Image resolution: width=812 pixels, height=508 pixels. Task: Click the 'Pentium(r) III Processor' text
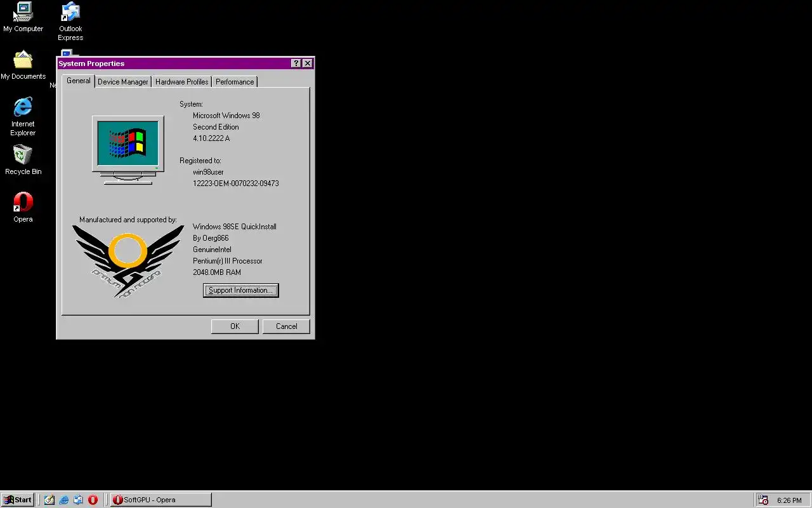pos(228,261)
